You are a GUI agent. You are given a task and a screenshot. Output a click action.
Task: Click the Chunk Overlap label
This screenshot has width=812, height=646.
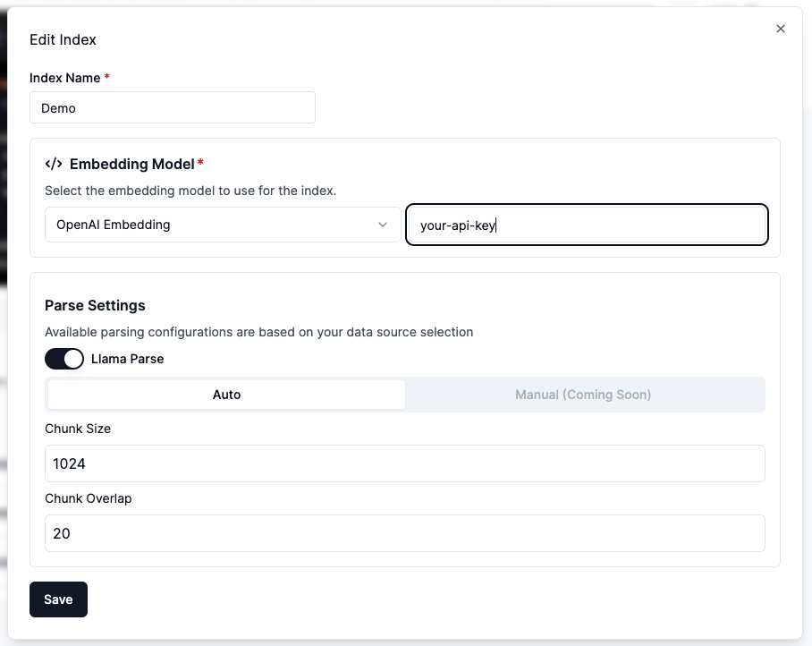click(88, 498)
